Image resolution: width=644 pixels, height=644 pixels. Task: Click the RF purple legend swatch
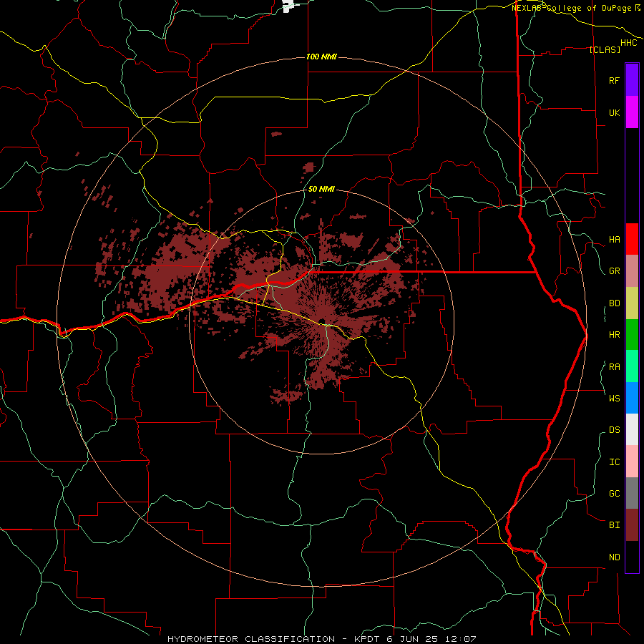[x=632, y=80]
